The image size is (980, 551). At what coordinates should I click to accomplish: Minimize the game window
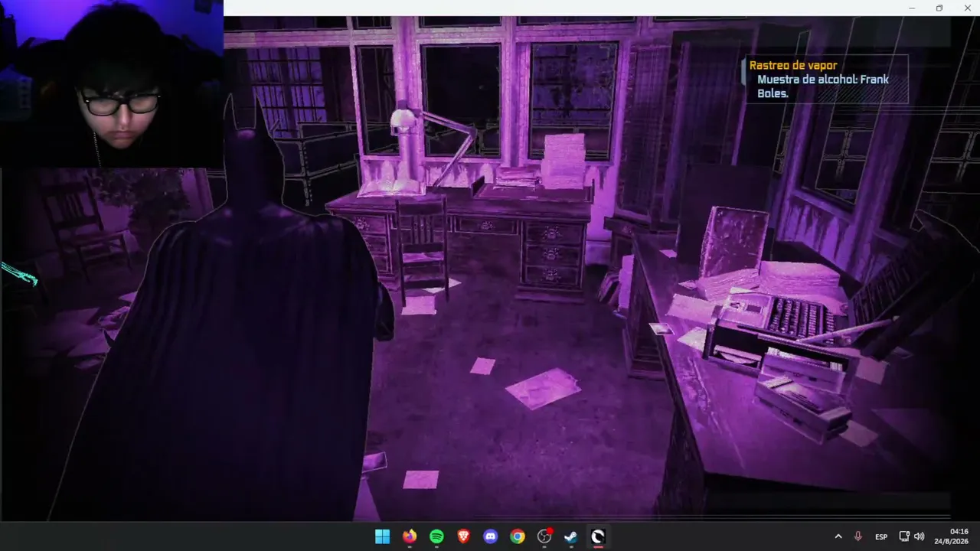[912, 8]
